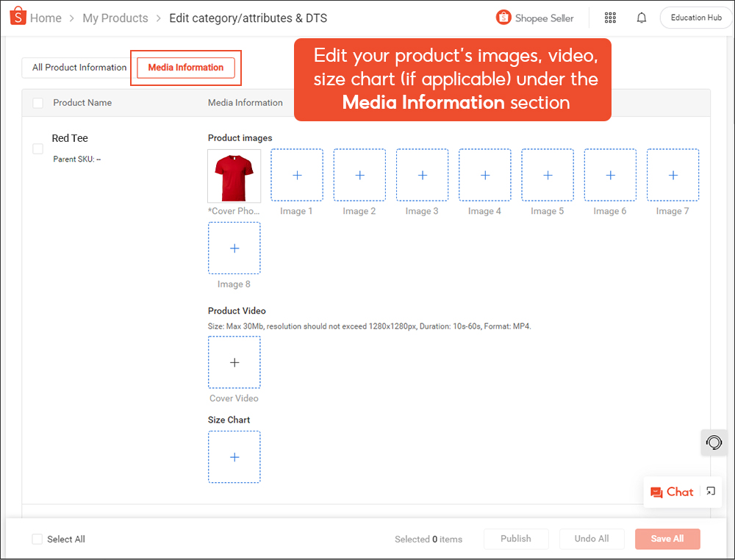Viewport: 735px width, 560px height.
Task: Open the customer support headset icon
Action: coord(714,442)
